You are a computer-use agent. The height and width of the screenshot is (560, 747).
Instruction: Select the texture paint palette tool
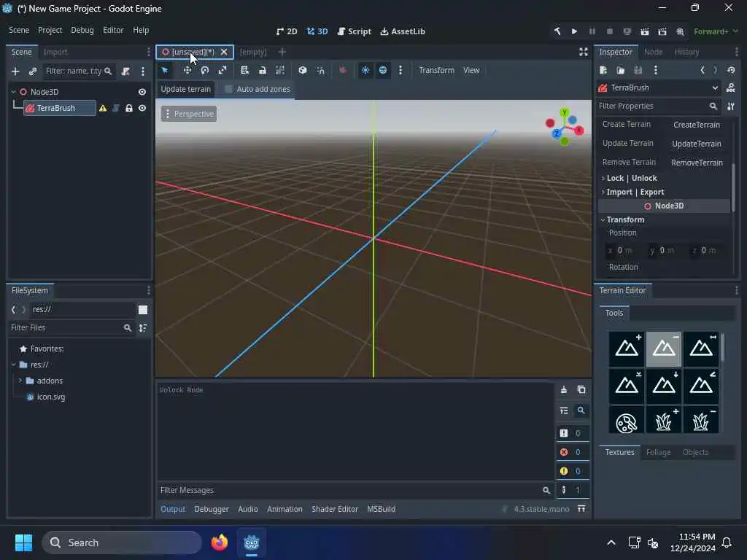(x=627, y=421)
